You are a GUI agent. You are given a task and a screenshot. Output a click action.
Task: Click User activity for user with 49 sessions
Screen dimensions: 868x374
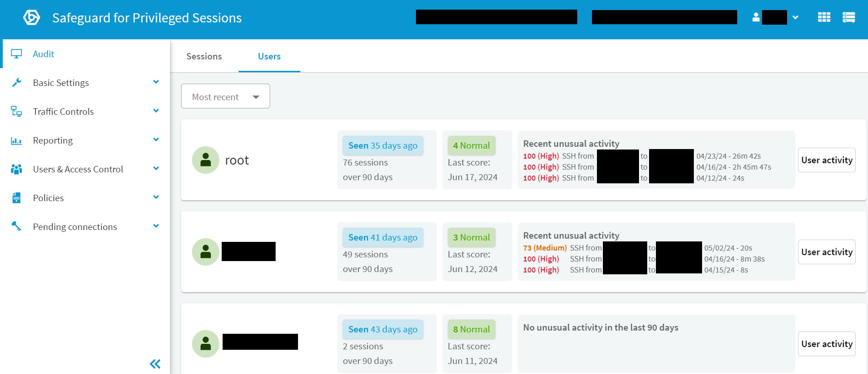(x=826, y=252)
